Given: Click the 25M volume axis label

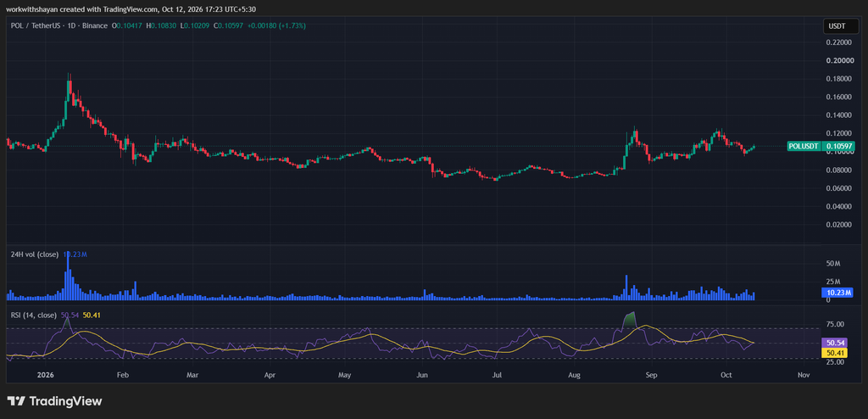Looking at the screenshot, I should (x=833, y=282).
